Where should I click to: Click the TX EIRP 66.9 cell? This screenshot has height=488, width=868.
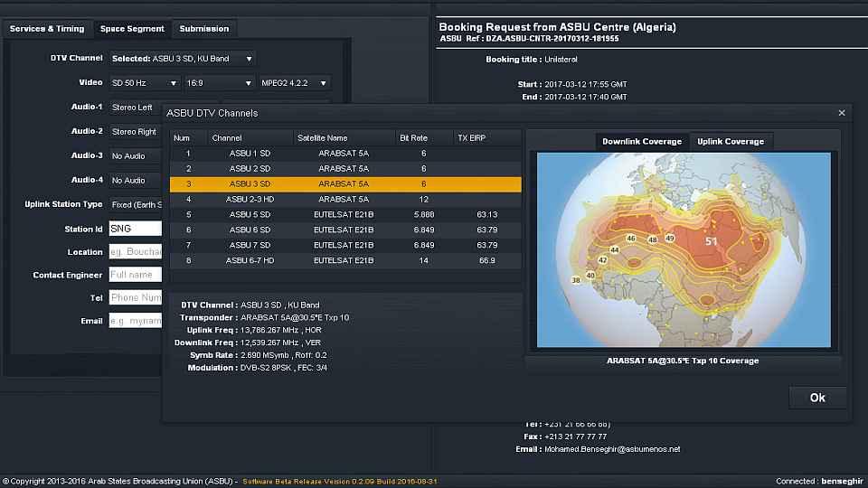[x=487, y=260]
